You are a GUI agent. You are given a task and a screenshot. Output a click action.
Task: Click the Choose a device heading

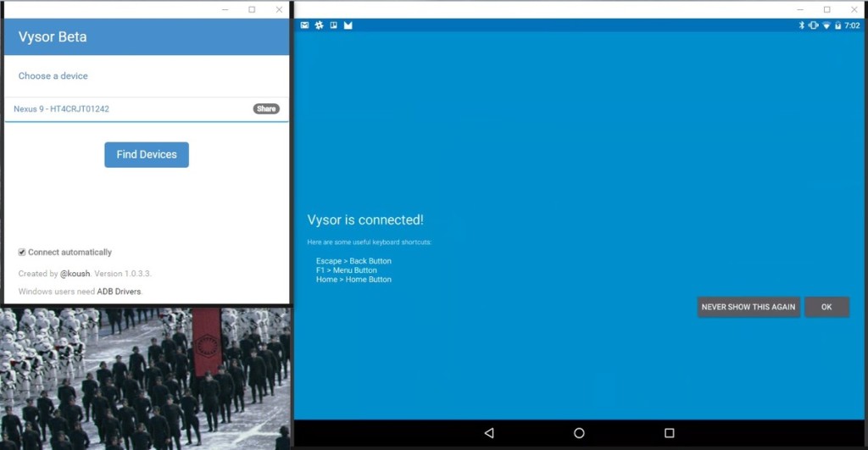(53, 75)
